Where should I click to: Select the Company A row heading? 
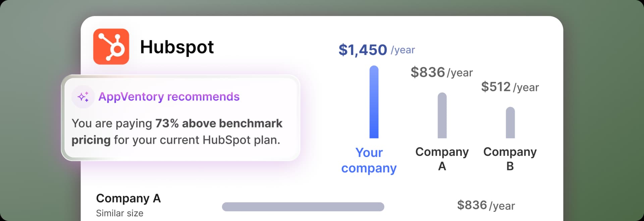(x=128, y=198)
